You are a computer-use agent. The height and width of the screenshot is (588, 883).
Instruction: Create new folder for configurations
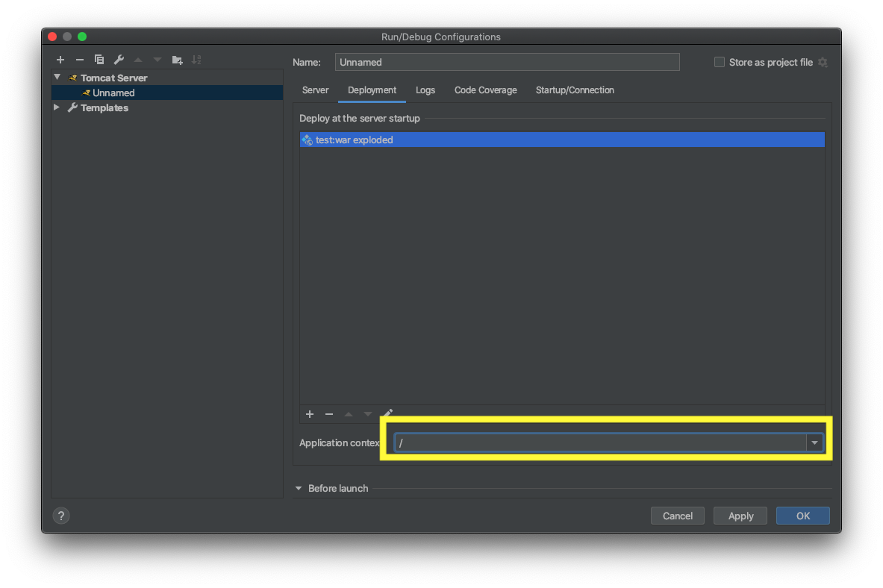(x=178, y=60)
